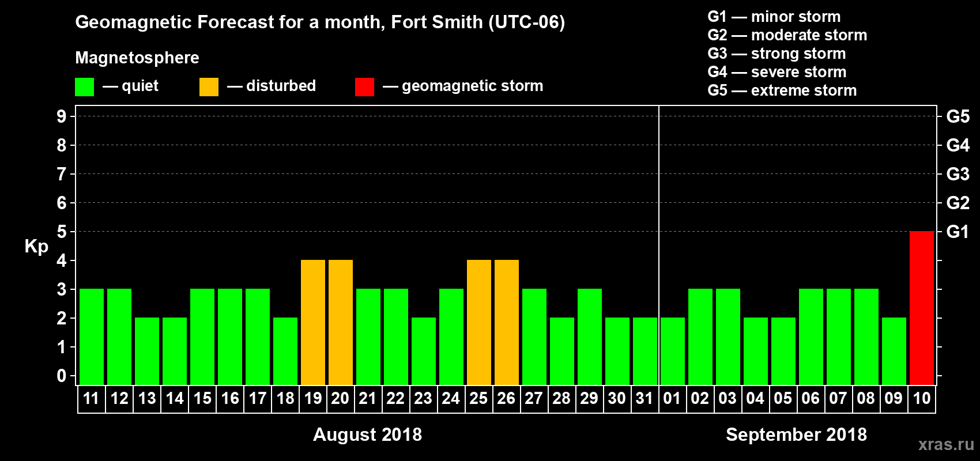Click the 'disturbed' legend label
The height and width of the screenshot is (461, 980).
[281, 86]
